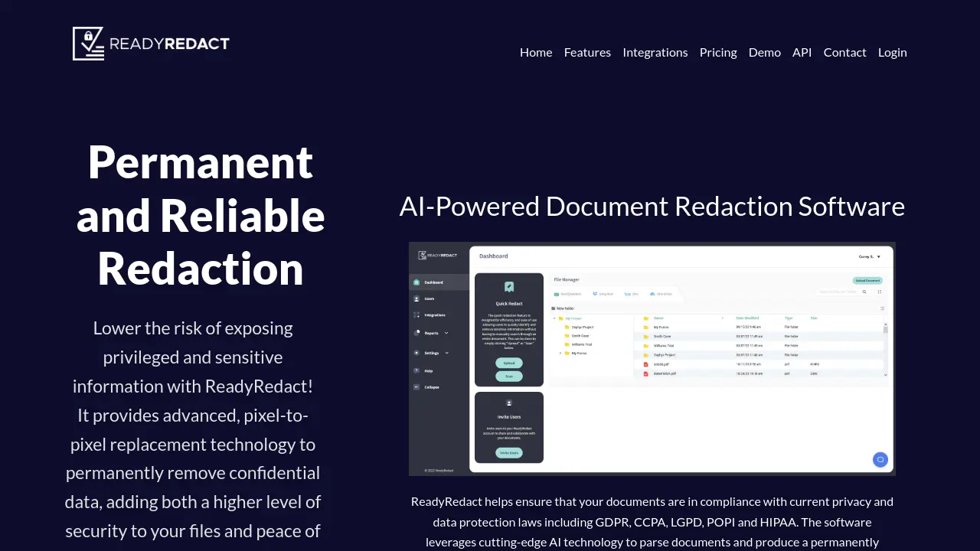Open the API nav link

(x=802, y=52)
